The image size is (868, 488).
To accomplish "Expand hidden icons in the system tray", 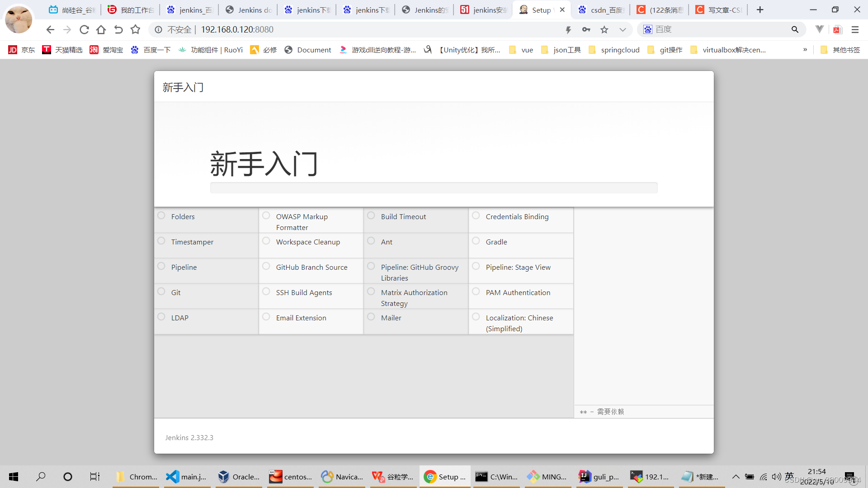I will pyautogui.click(x=736, y=476).
